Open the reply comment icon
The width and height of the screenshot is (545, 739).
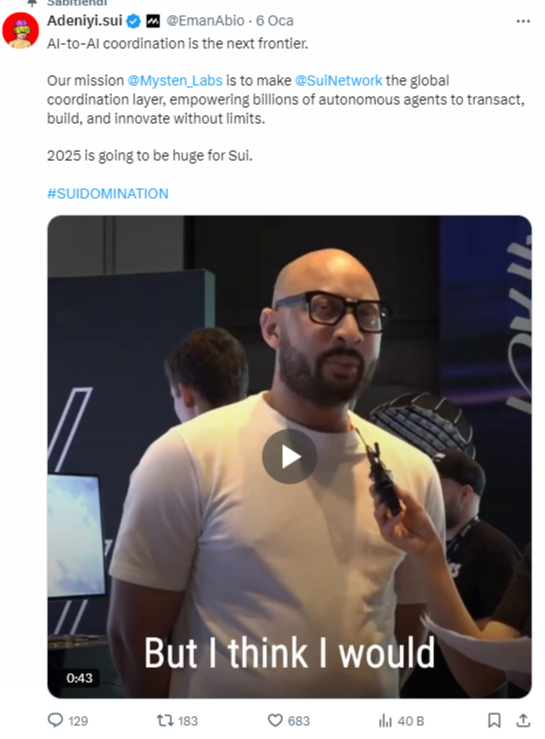[56, 720]
